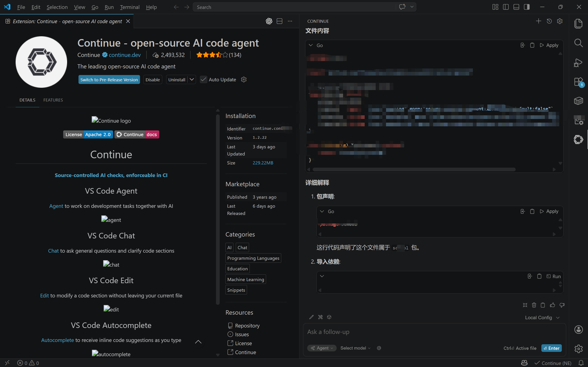View Continue chat history

point(549,21)
